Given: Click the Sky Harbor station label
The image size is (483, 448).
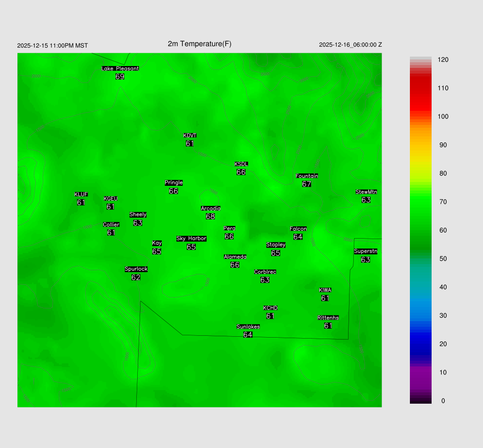Looking at the screenshot, I should (x=191, y=239).
